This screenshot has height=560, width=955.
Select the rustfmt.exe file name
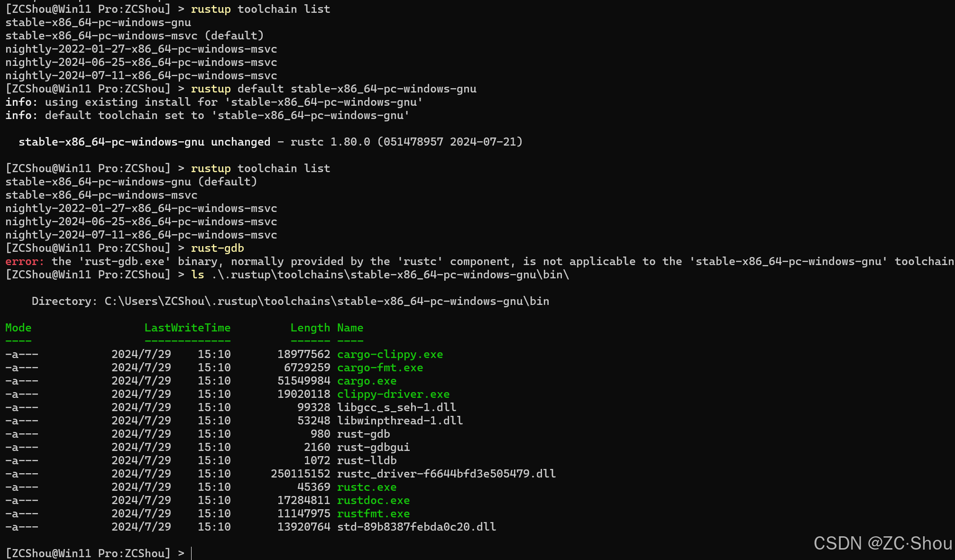coord(373,514)
